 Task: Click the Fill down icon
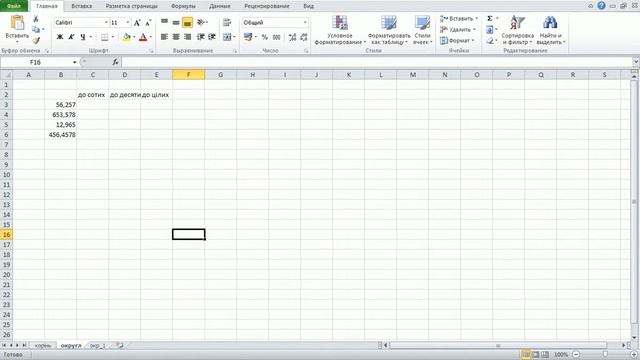(x=490, y=30)
